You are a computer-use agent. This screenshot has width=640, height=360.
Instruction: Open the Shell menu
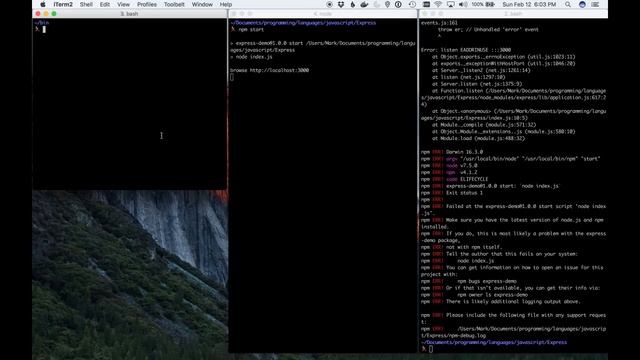pyautogui.click(x=86, y=4)
